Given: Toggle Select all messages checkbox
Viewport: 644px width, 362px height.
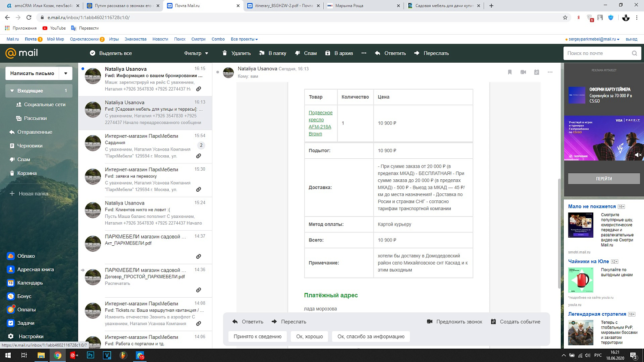Looking at the screenshot, I should click(92, 53).
